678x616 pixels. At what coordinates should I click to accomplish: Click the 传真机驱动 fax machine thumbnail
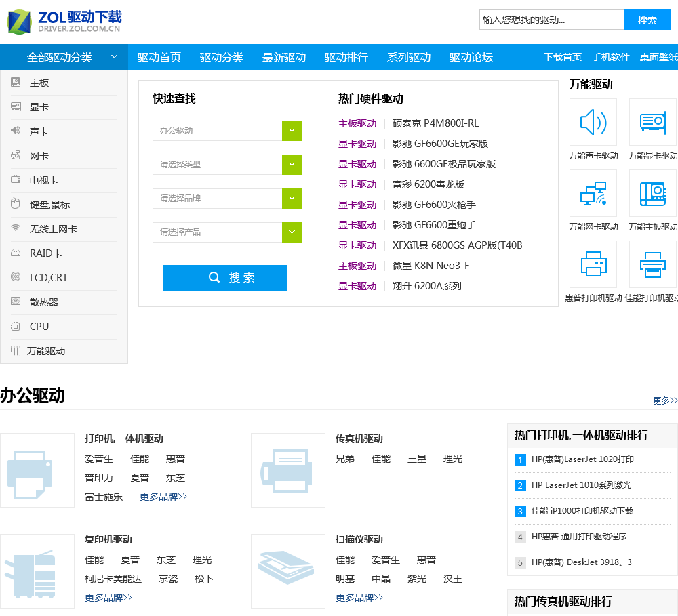(x=288, y=470)
